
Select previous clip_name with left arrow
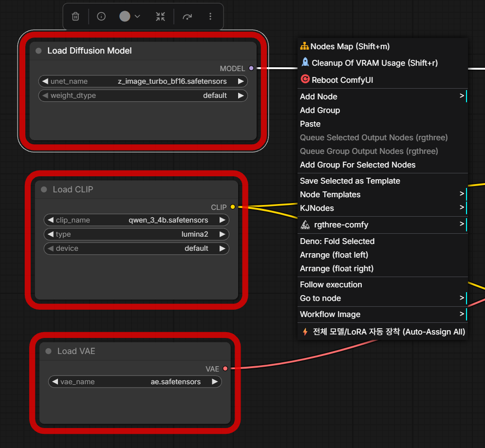coord(51,220)
